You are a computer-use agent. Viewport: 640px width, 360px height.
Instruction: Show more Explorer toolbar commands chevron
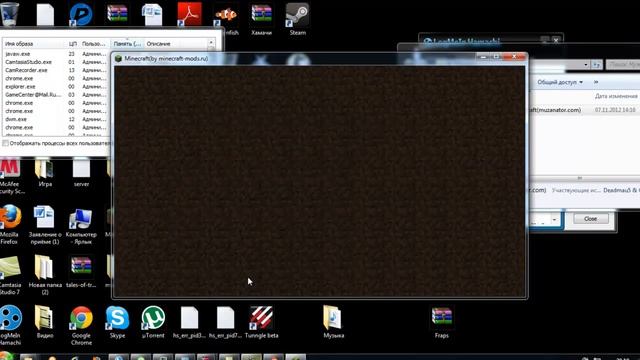pyautogui.click(x=596, y=82)
